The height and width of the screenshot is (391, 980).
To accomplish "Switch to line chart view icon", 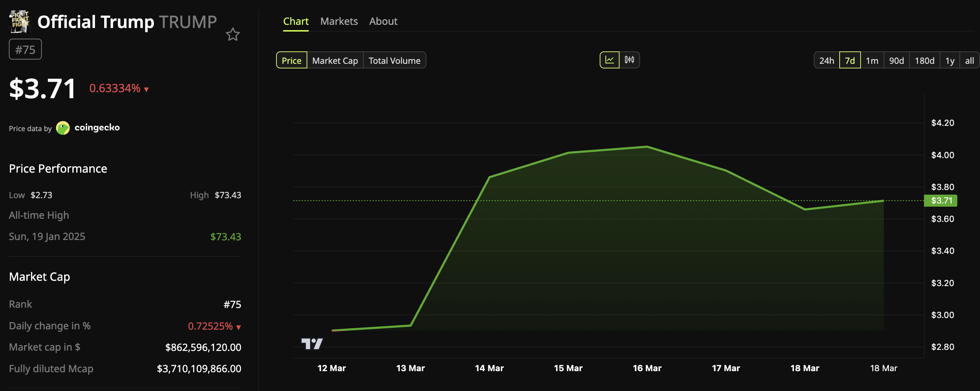I will point(609,60).
